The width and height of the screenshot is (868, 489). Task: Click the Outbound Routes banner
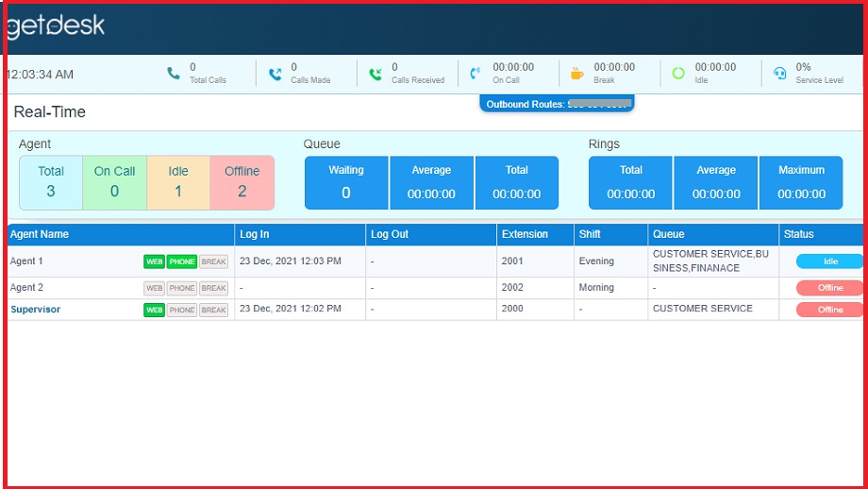557,104
